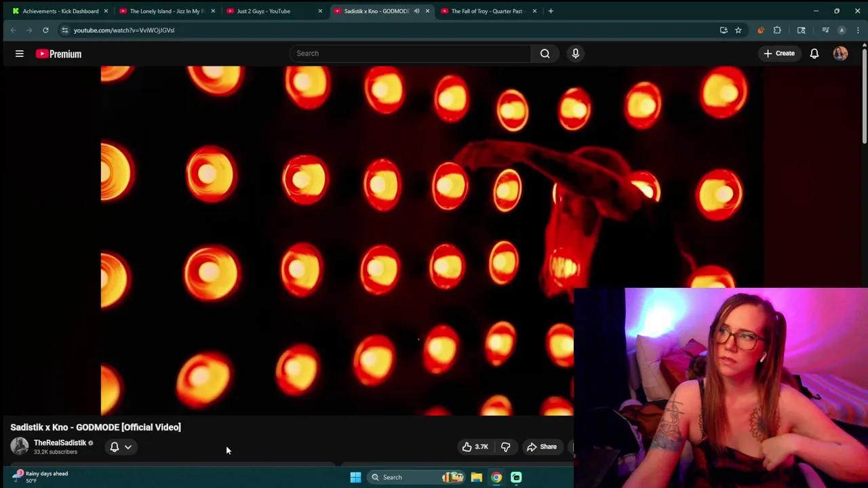The image size is (868, 488).
Task: Share the video with the Share button
Action: click(x=542, y=447)
